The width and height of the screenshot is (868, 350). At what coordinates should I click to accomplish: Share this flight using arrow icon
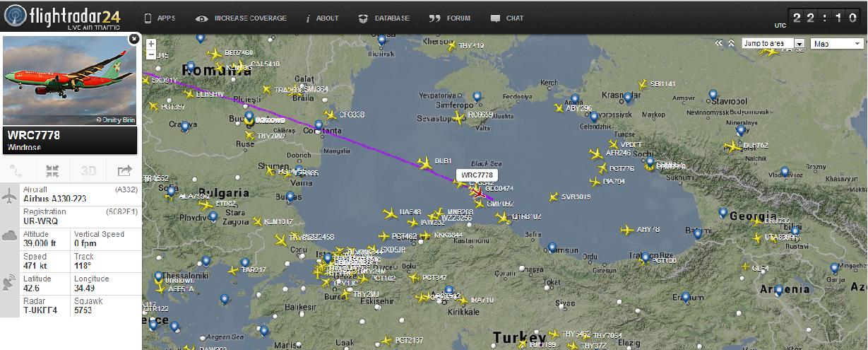124,170
